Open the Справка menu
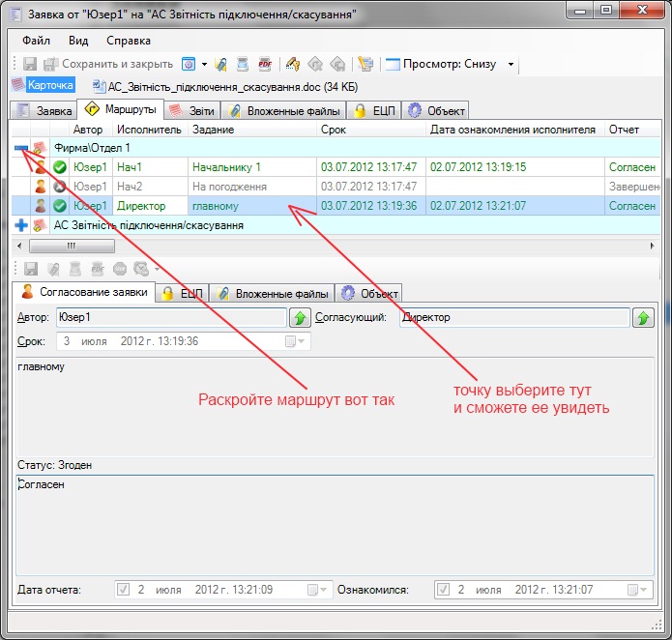The width and height of the screenshot is (672, 640). pos(129,41)
